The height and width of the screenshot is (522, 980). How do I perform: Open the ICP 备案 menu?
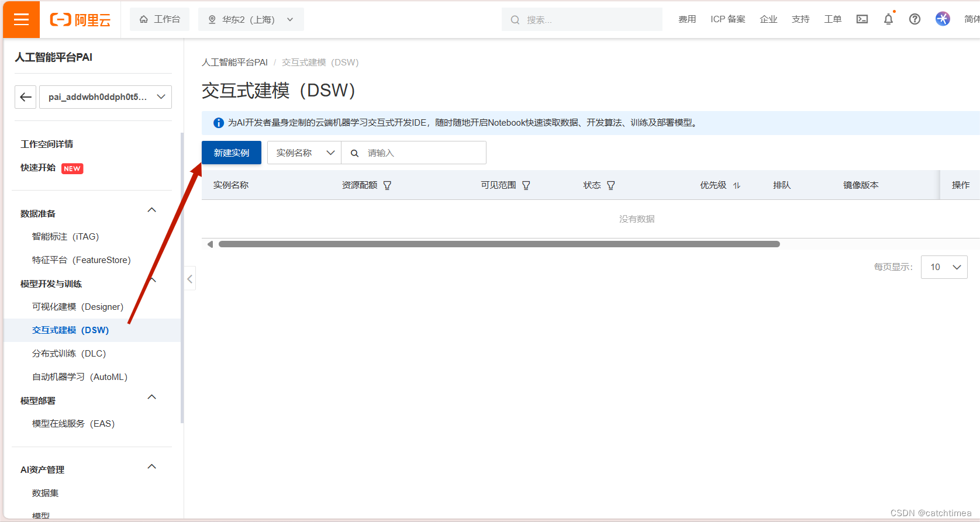[728, 19]
